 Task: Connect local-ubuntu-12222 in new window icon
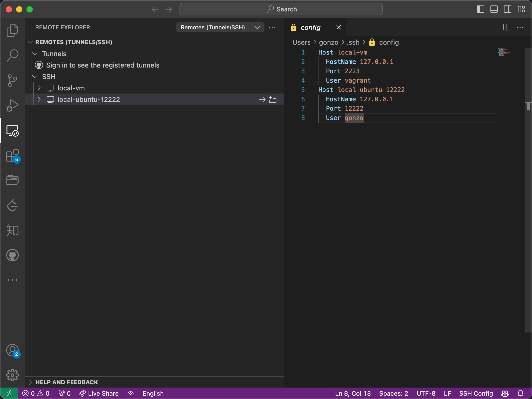[272, 99]
